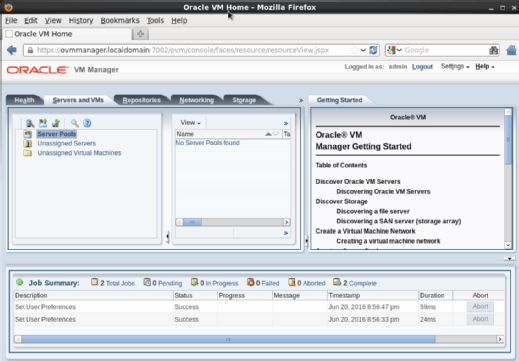Expand bottom overflow chevron under server pool table

tap(286, 233)
